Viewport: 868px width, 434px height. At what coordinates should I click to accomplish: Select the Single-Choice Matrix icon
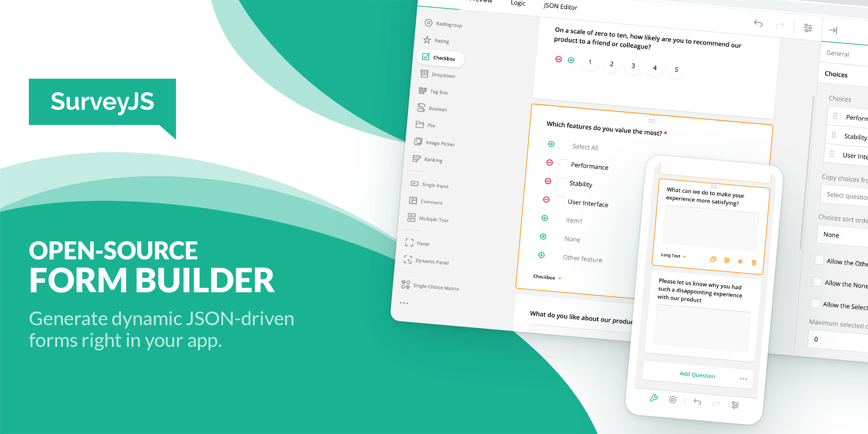click(406, 287)
